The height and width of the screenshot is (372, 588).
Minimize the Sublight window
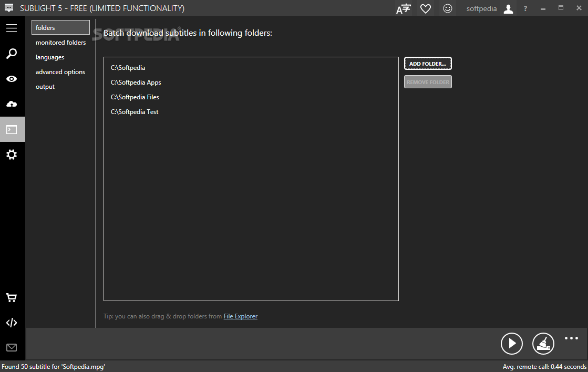click(x=543, y=8)
